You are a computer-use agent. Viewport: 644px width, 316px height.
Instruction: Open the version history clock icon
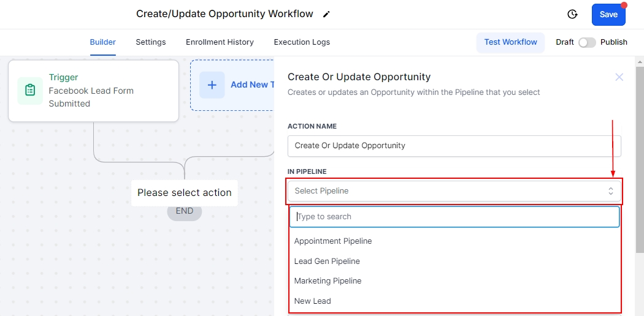point(572,14)
